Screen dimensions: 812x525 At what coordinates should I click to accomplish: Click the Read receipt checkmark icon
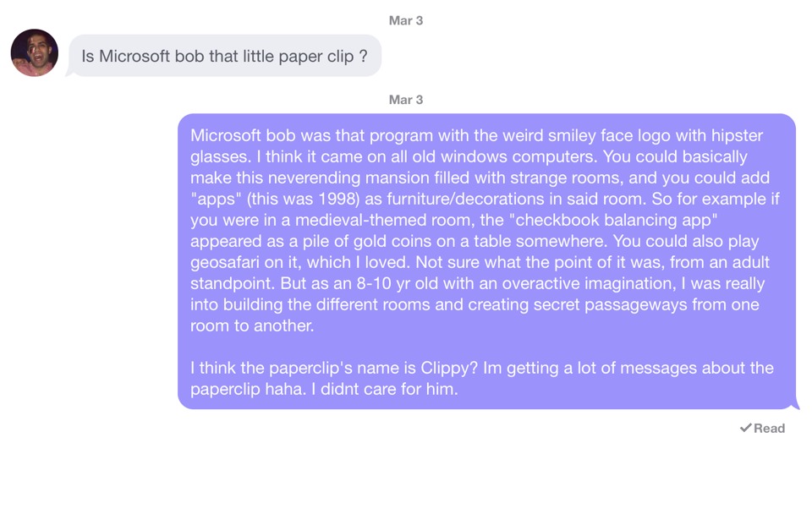pyautogui.click(x=745, y=428)
